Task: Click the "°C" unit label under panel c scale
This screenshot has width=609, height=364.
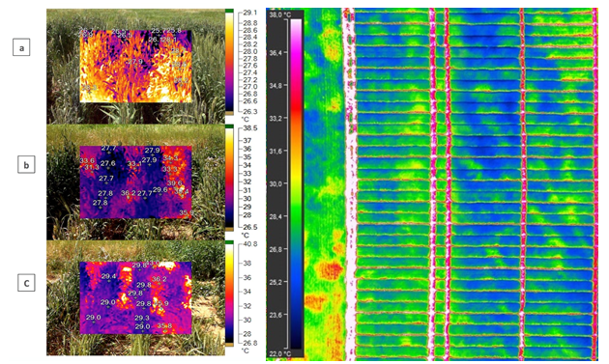Action: (x=246, y=350)
